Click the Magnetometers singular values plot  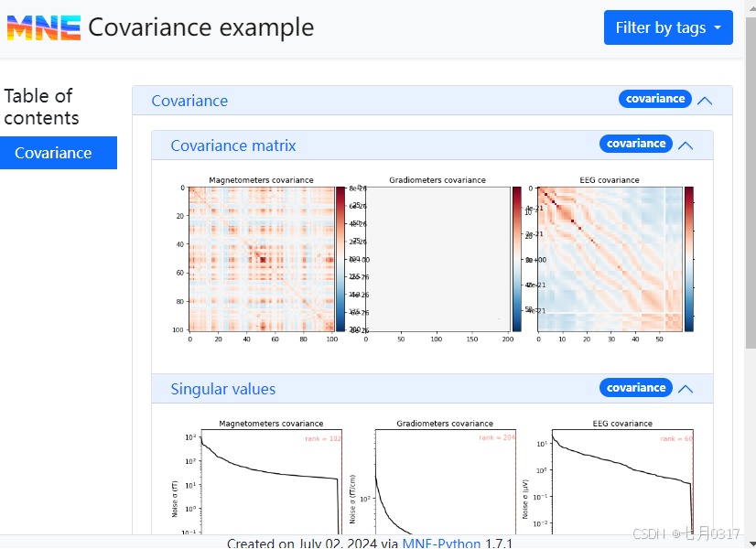tap(272, 481)
